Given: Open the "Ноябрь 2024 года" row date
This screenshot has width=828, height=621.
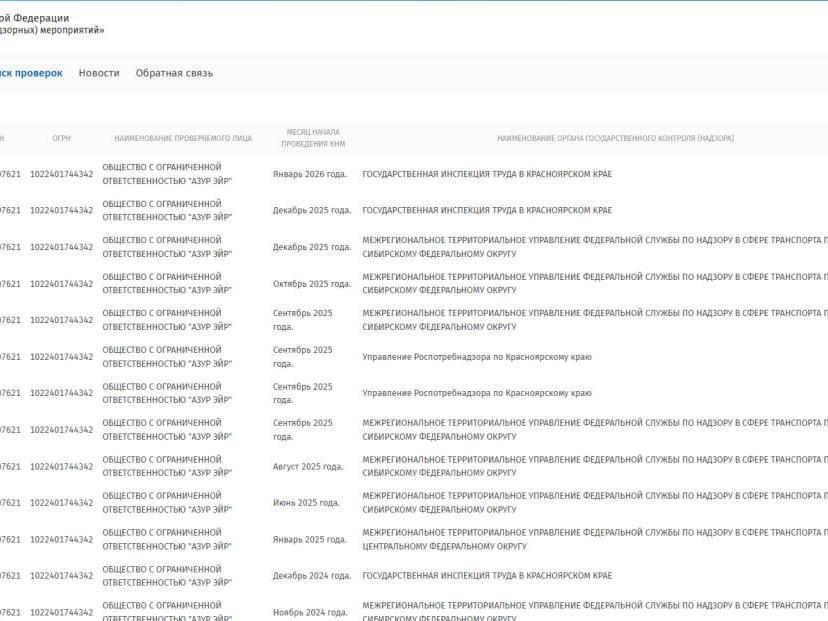Looking at the screenshot, I should click(x=309, y=612).
